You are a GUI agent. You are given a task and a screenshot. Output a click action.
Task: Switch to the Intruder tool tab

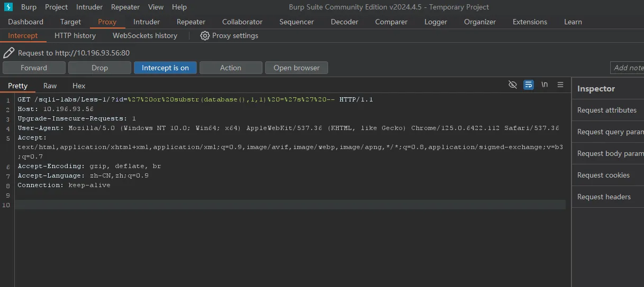[147, 22]
